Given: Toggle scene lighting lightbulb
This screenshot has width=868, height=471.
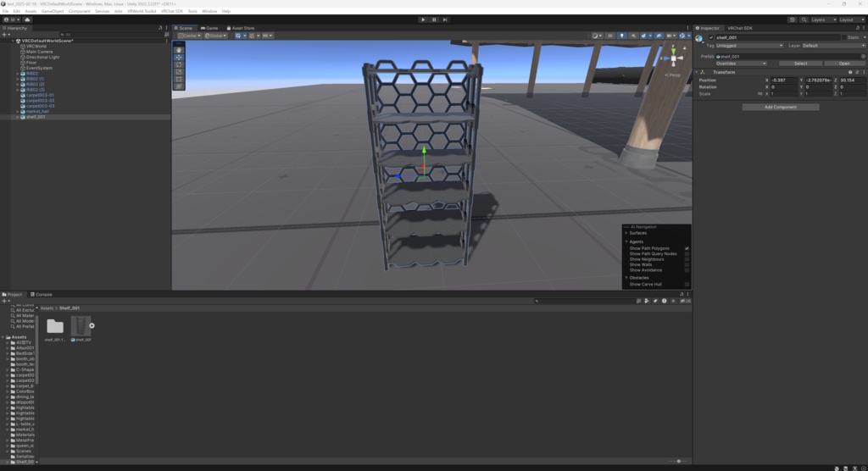Looking at the screenshot, I should pos(621,36).
